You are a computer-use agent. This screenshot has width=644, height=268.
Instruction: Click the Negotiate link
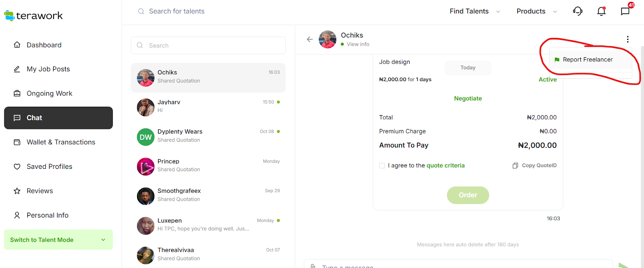click(468, 98)
